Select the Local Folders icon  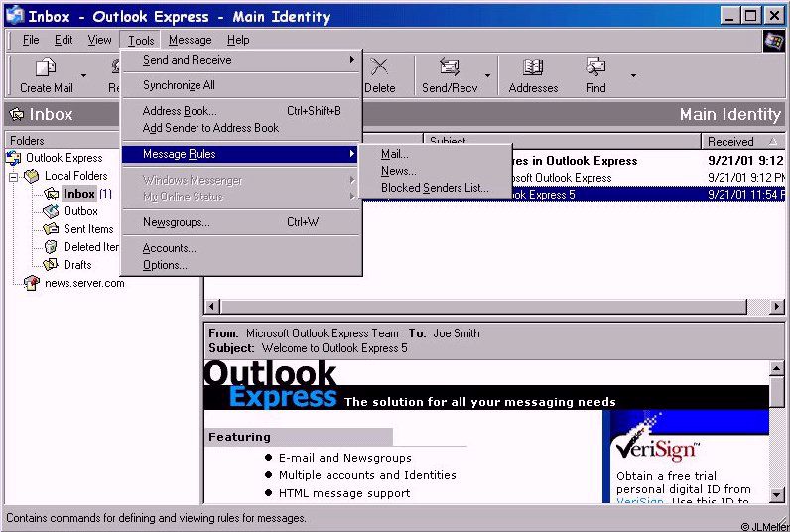[x=31, y=176]
